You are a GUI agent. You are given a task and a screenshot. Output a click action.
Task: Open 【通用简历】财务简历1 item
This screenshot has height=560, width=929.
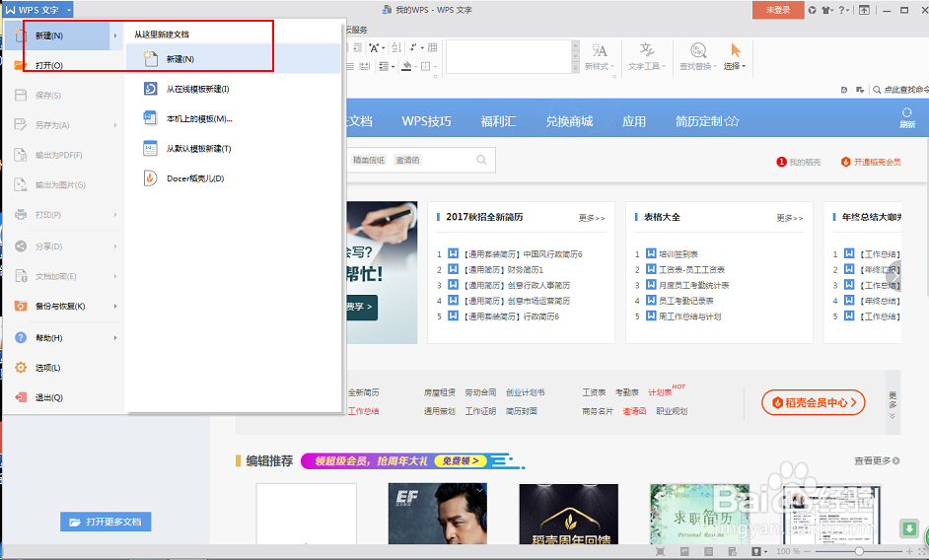(x=503, y=269)
